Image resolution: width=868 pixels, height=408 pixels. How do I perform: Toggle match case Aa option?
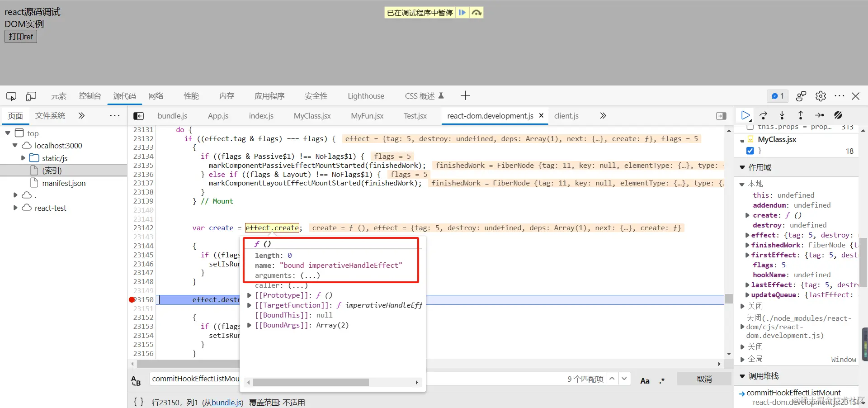point(645,380)
